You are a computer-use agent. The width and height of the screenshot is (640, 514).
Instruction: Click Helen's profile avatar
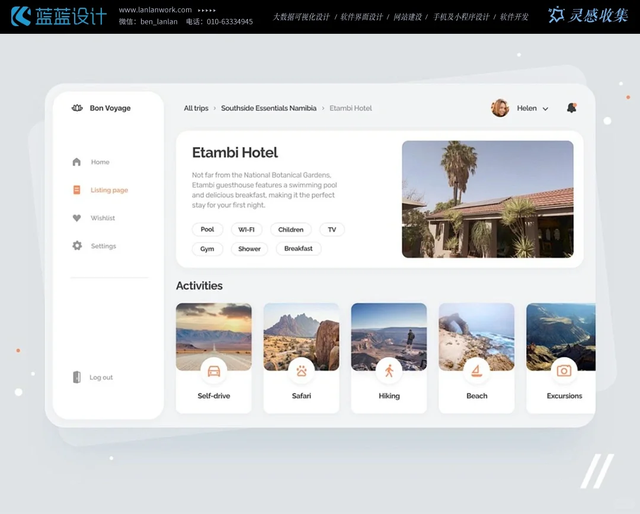pyautogui.click(x=500, y=108)
